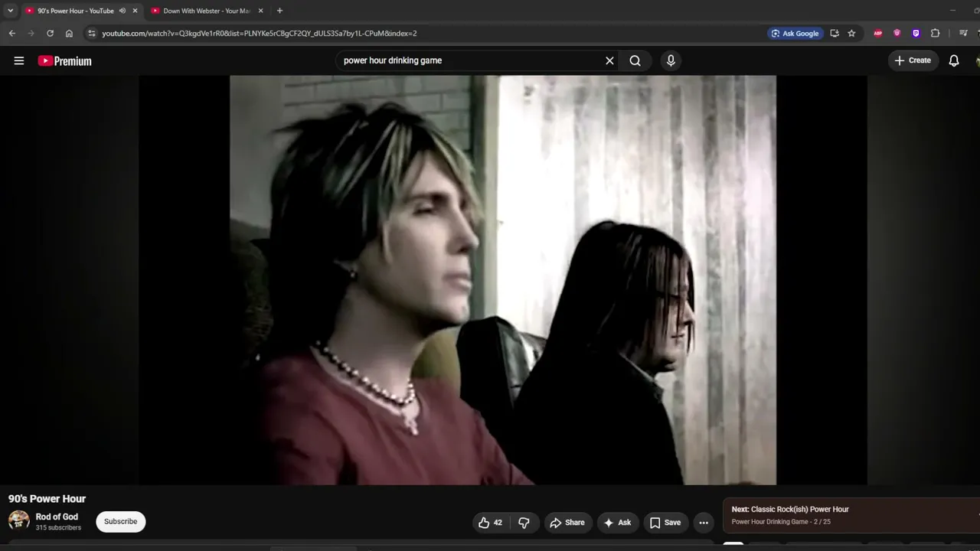
Task: Click the Create button
Action: (913, 60)
